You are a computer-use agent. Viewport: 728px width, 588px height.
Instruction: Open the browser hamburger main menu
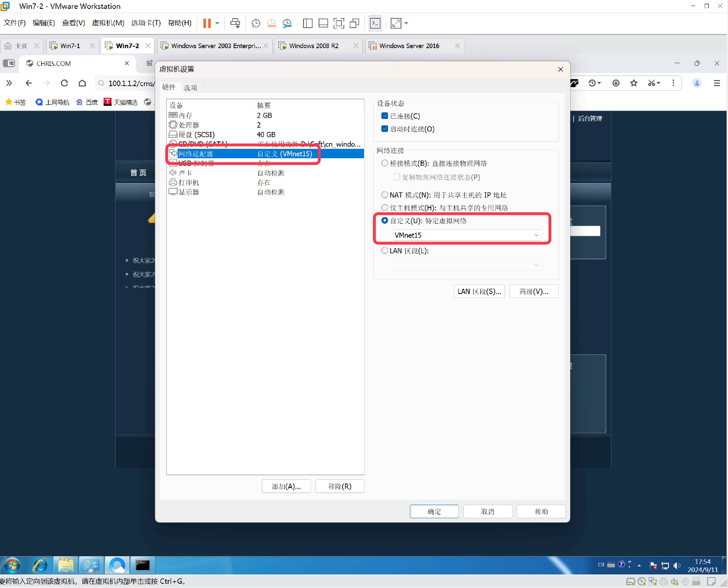click(717, 83)
